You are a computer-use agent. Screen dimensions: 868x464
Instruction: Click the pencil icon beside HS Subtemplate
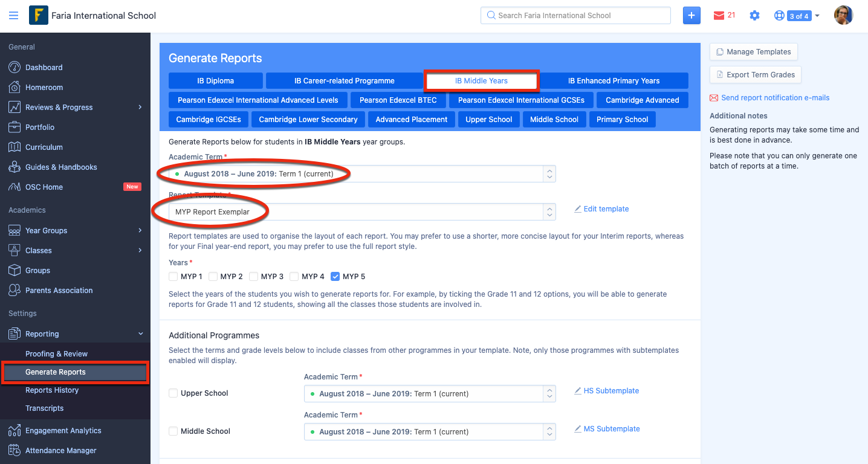pyautogui.click(x=578, y=391)
